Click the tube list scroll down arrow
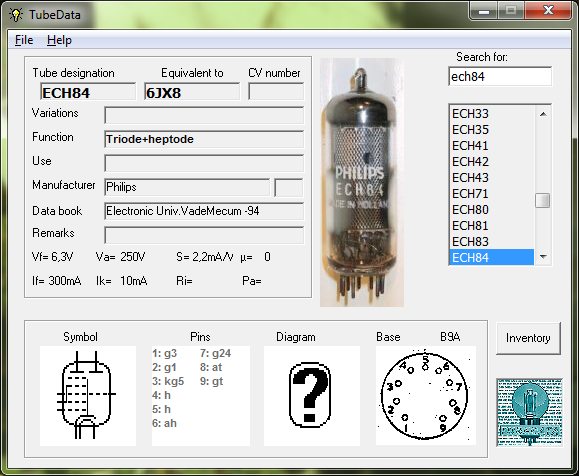579x476 pixels. click(x=543, y=256)
